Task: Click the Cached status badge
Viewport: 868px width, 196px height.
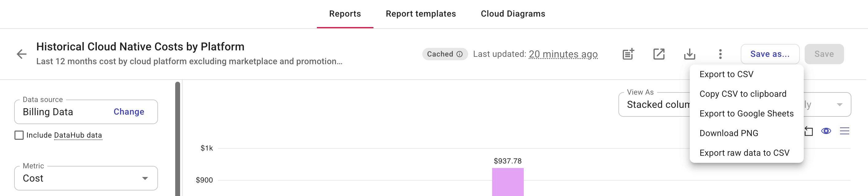Action: 440,54
